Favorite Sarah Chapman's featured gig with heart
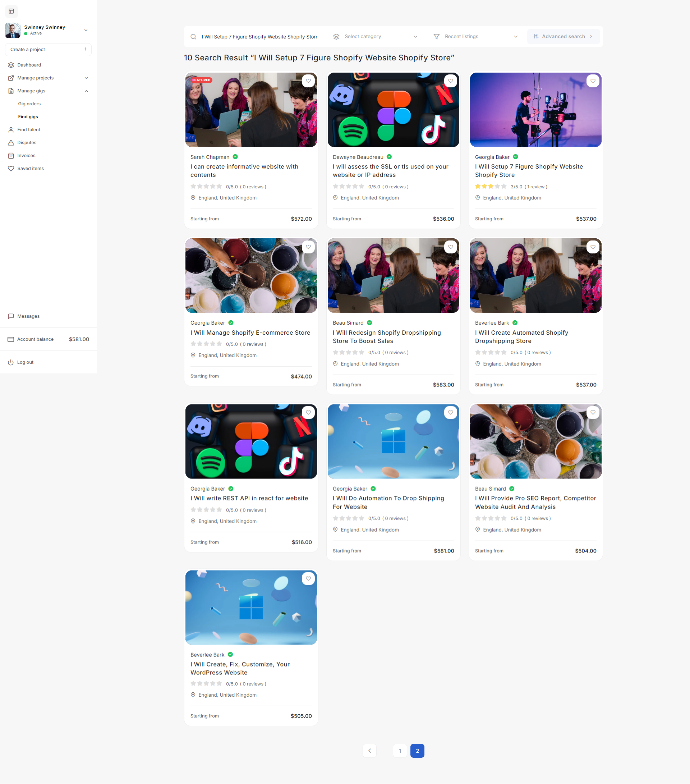 point(308,81)
